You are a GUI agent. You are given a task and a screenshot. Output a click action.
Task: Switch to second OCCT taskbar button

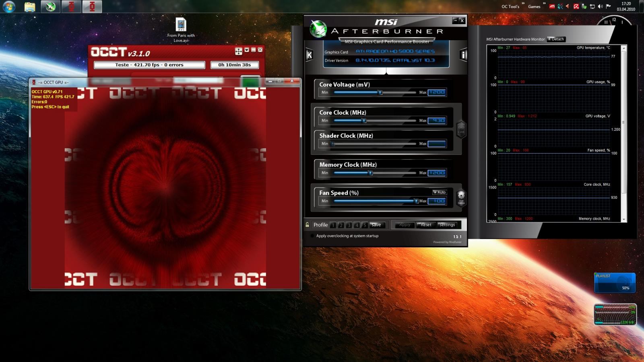pyautogui.click(x=92, y=6)
